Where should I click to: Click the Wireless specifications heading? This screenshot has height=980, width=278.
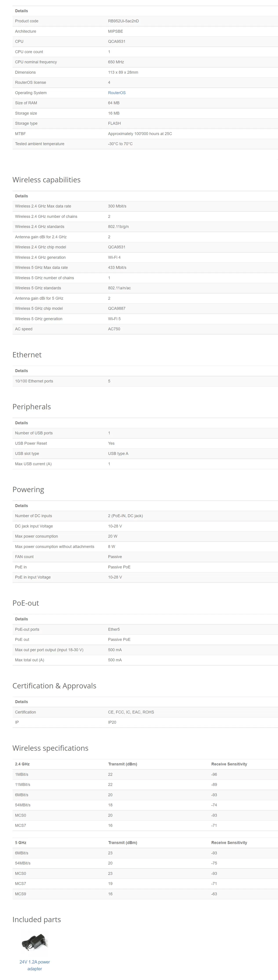pos(50,748)
